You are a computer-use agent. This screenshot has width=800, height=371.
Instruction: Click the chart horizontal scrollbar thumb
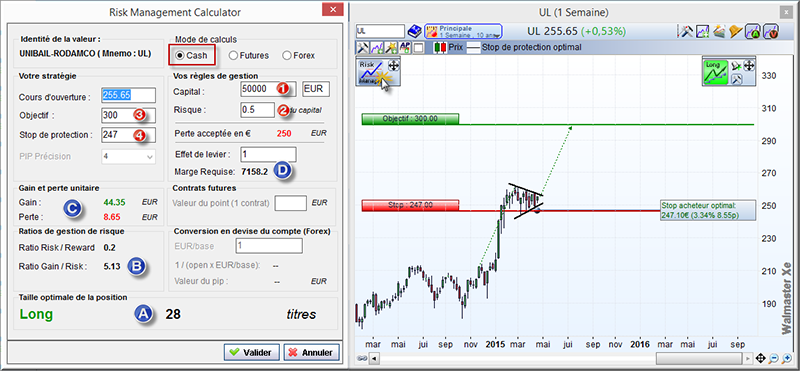(x=699, y=358)
